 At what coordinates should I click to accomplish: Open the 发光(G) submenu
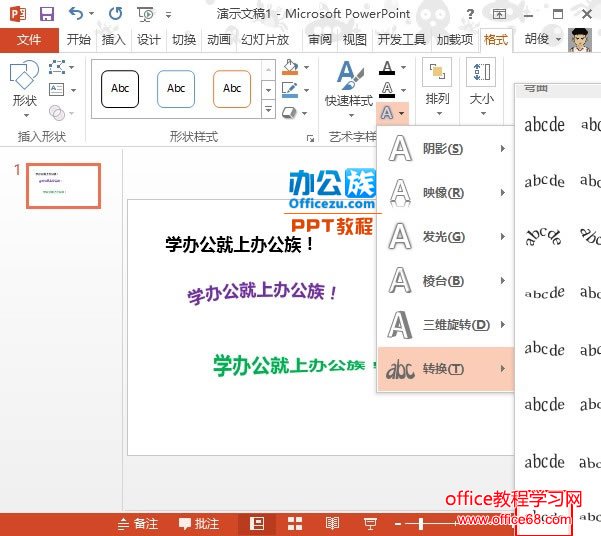point(445,237)
